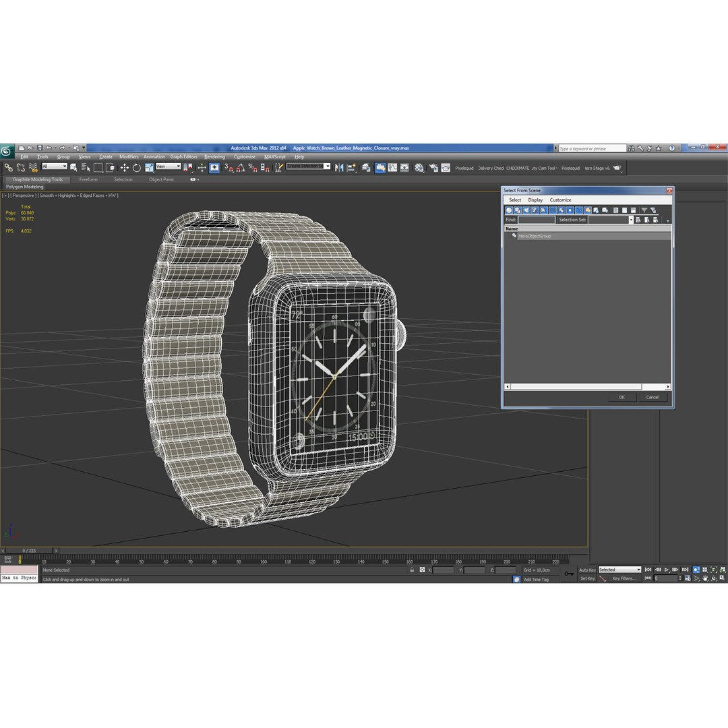Switch to the Freeform ribbon tab
Image resolution: width=728 pixels, height=728 pixels.
coord(88,179)
